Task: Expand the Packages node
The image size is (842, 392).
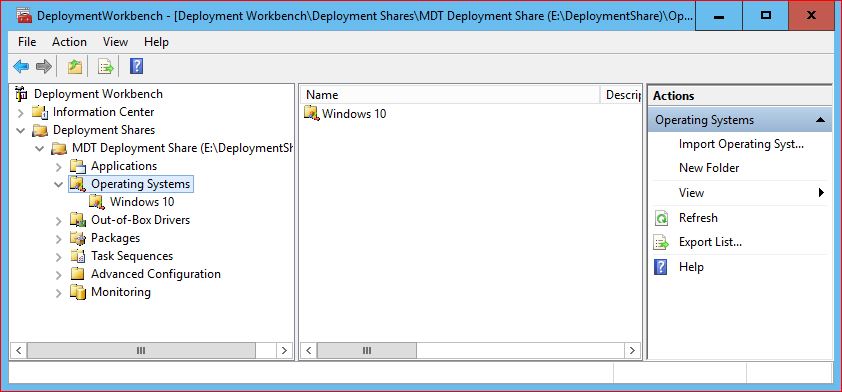Action: tap(59, 238)
